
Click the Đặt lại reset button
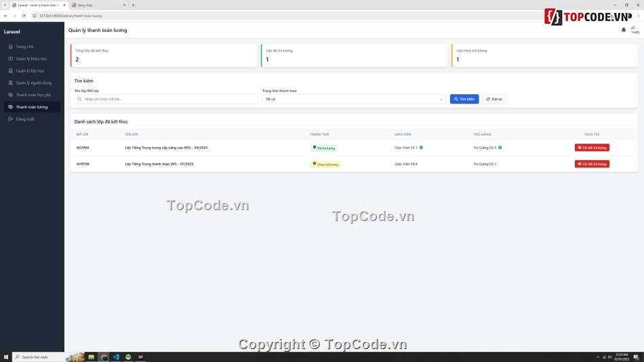point(494,99)
